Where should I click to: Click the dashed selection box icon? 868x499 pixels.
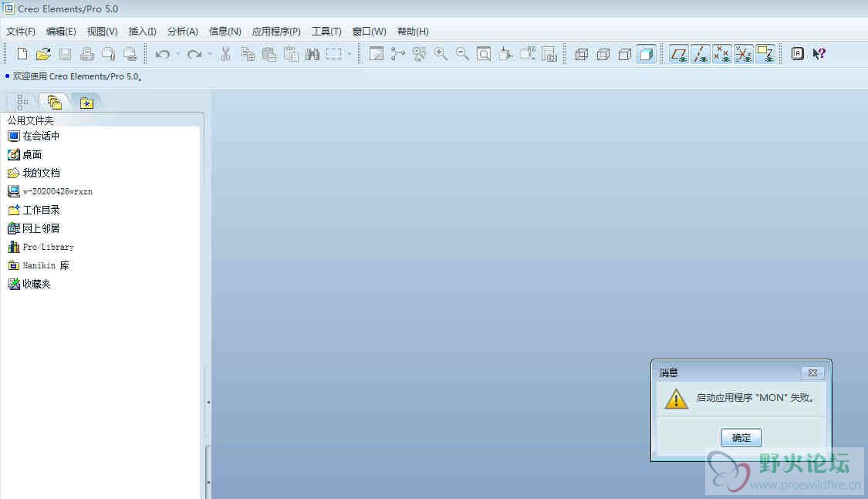(x=334, y=54)
